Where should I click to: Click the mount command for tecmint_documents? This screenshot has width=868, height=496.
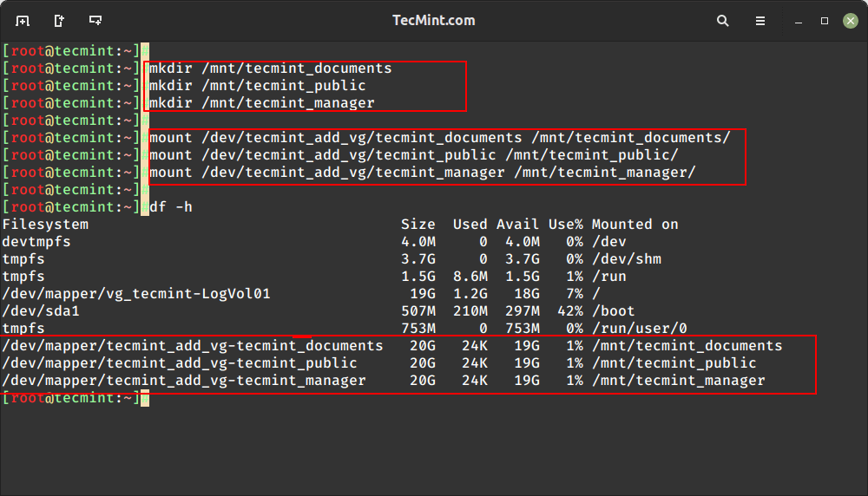tap(439, 138)
